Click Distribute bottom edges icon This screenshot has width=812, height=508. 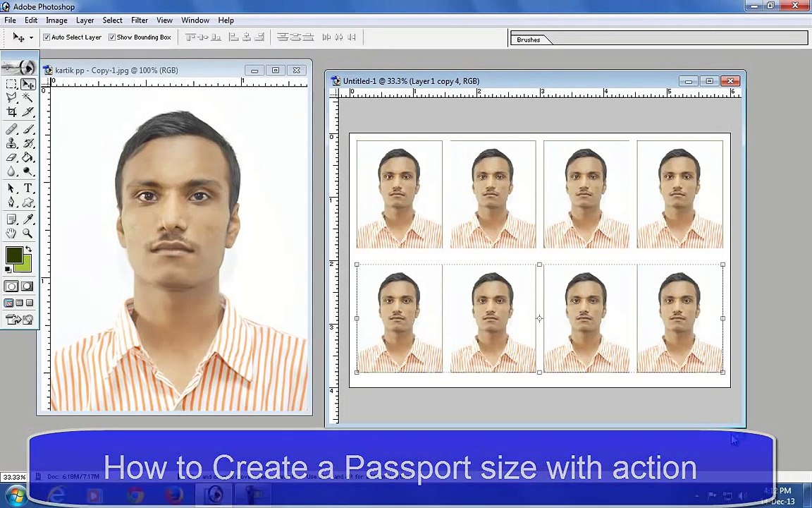[x=308, y=37]
